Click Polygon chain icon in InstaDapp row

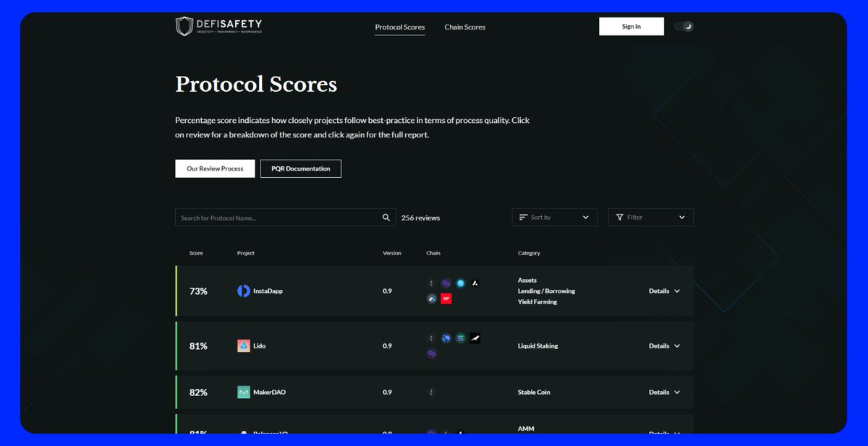(446, 283)
